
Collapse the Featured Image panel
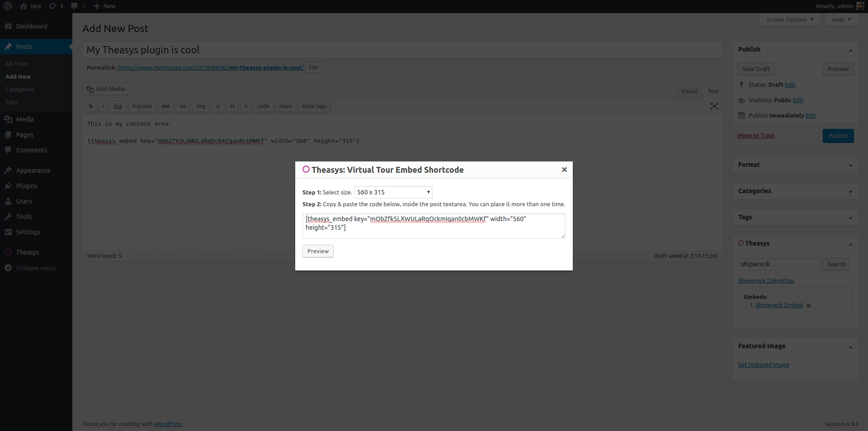850,347
